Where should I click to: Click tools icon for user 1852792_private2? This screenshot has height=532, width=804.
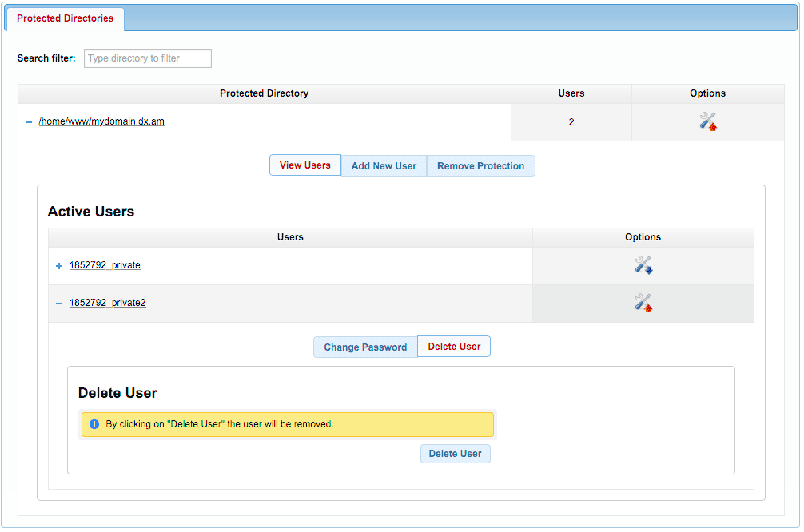coord(643,303)
